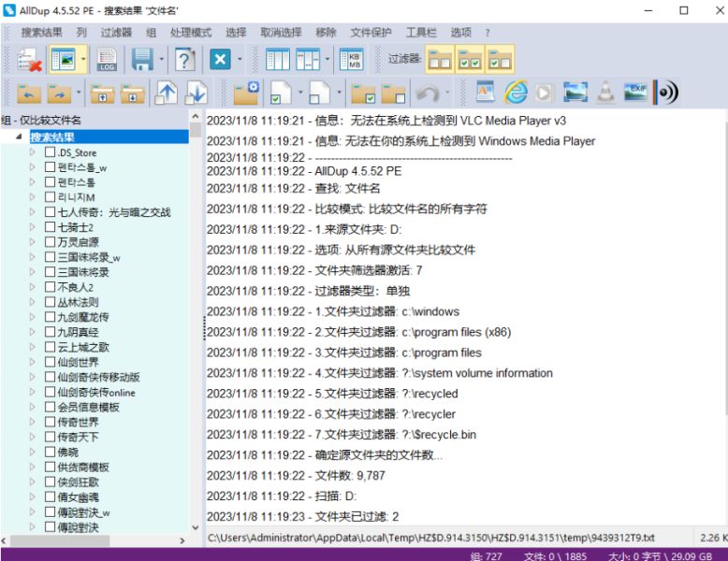Click the floppy disk save icon
This screenshot has height=561, width=728.
(x=142, y=60)
